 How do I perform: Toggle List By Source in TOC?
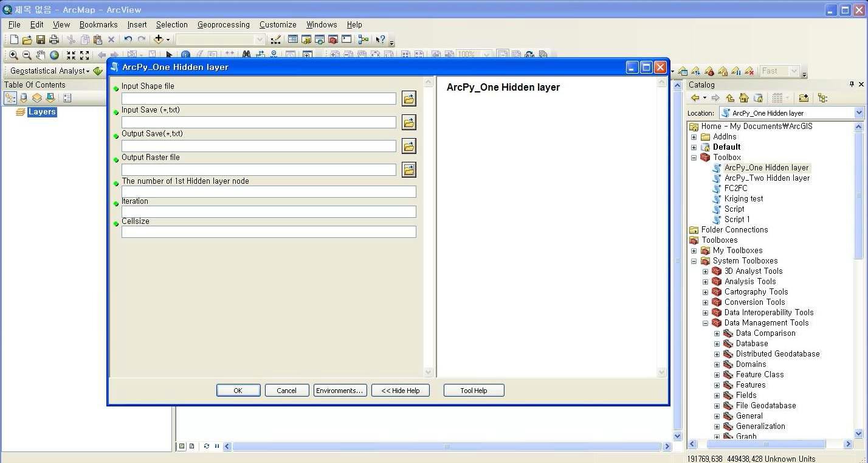pos(24,98)
